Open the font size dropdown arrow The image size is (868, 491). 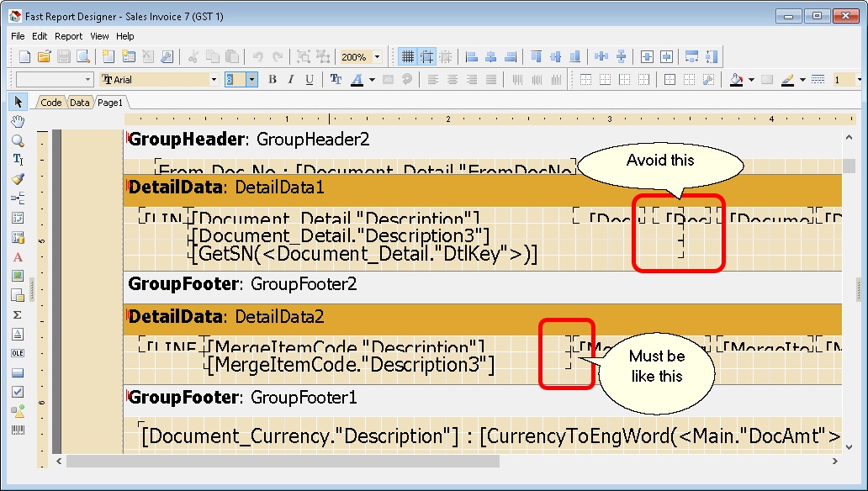point(251,80)
